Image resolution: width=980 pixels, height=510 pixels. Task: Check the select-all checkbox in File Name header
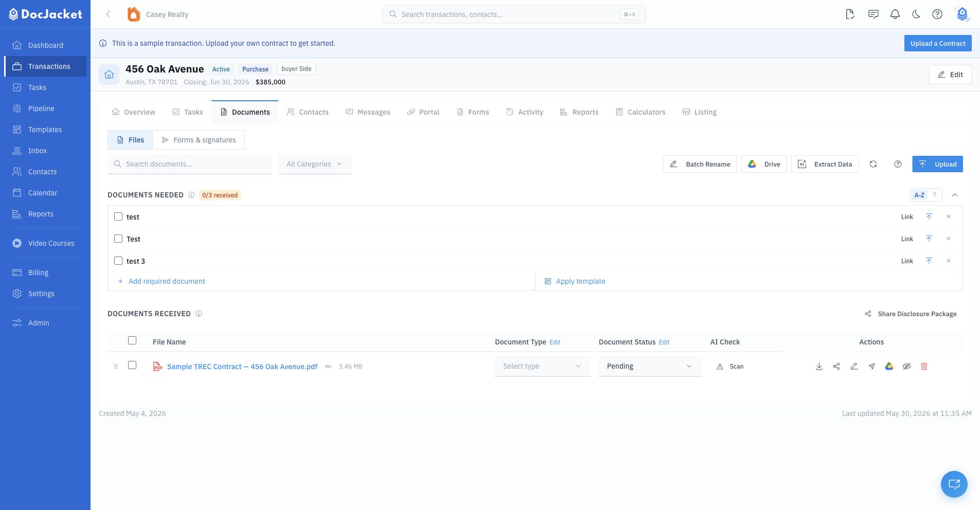(x=132, y=340)
